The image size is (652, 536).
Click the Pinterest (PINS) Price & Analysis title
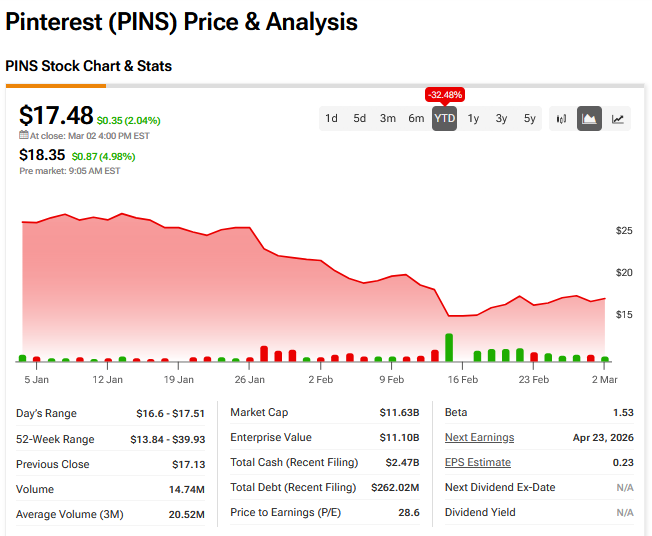point(181,22)
